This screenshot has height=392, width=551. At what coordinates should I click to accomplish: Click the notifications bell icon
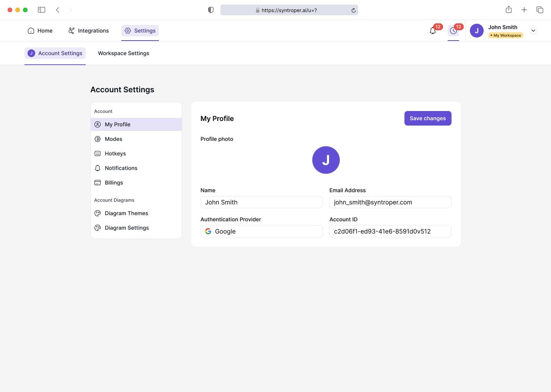(x=433, y=31)
